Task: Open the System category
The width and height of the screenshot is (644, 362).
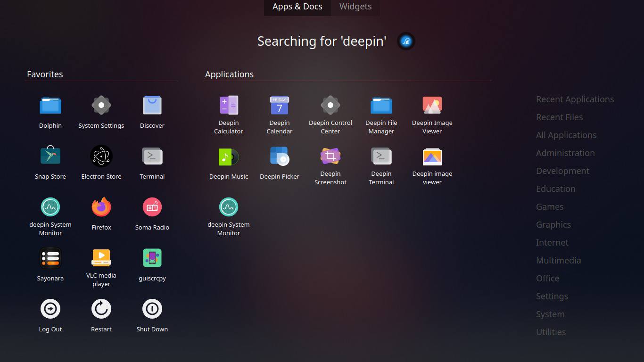Action: click(x=550, y=314)
